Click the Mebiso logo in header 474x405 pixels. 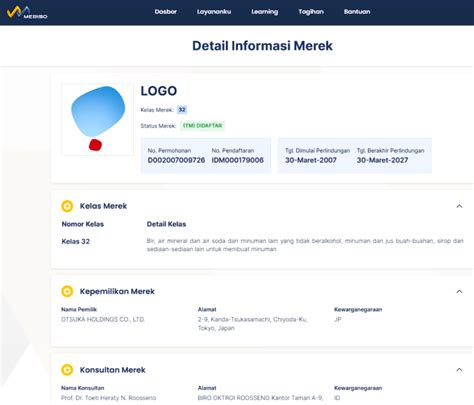click(x=27, y=12)
